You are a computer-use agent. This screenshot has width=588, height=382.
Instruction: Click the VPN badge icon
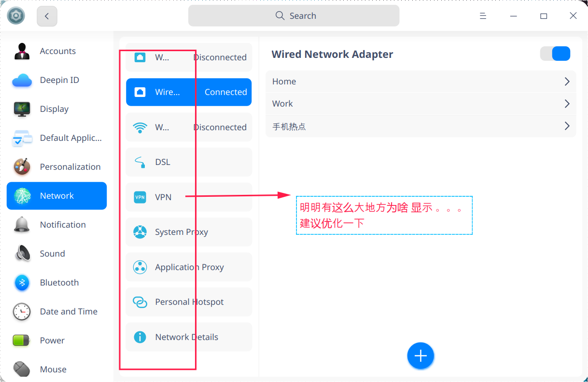tap(140, 197)
